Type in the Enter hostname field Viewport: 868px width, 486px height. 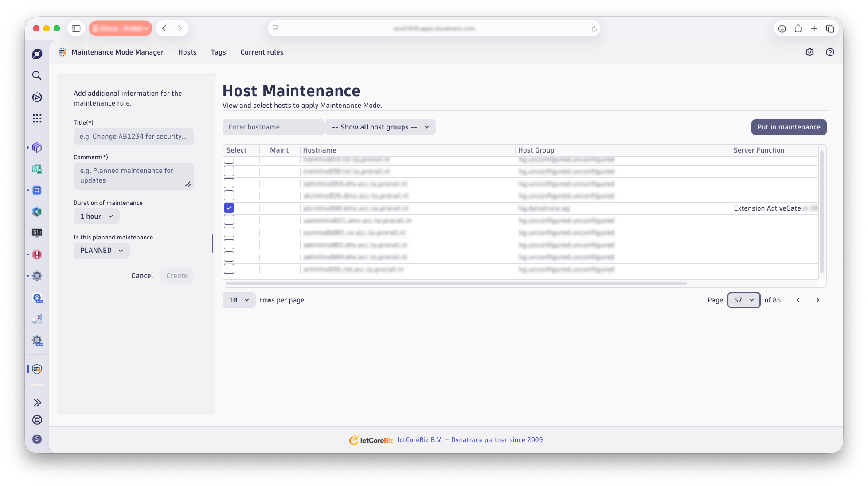click(273, 127)
